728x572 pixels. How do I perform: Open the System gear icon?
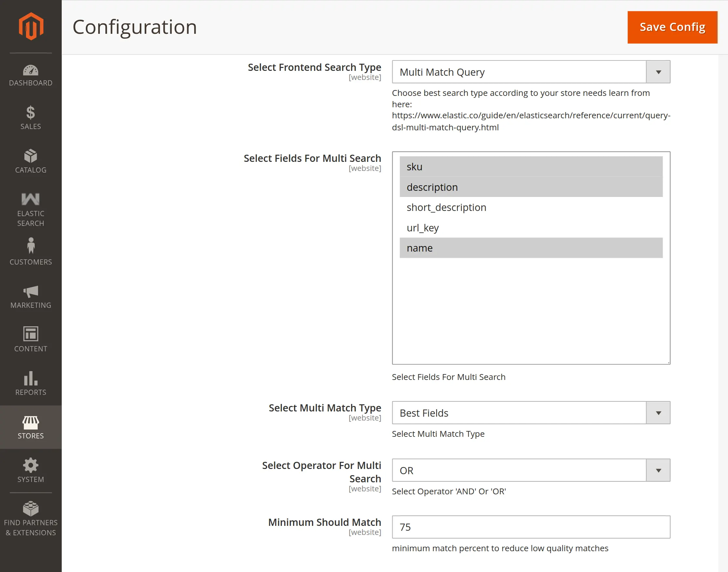31,465
